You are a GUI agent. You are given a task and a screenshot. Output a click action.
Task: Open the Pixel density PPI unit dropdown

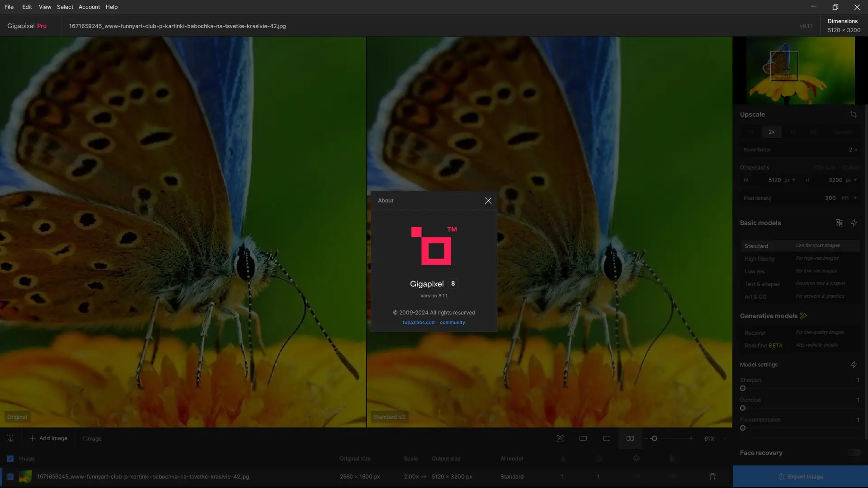[849, 198]
